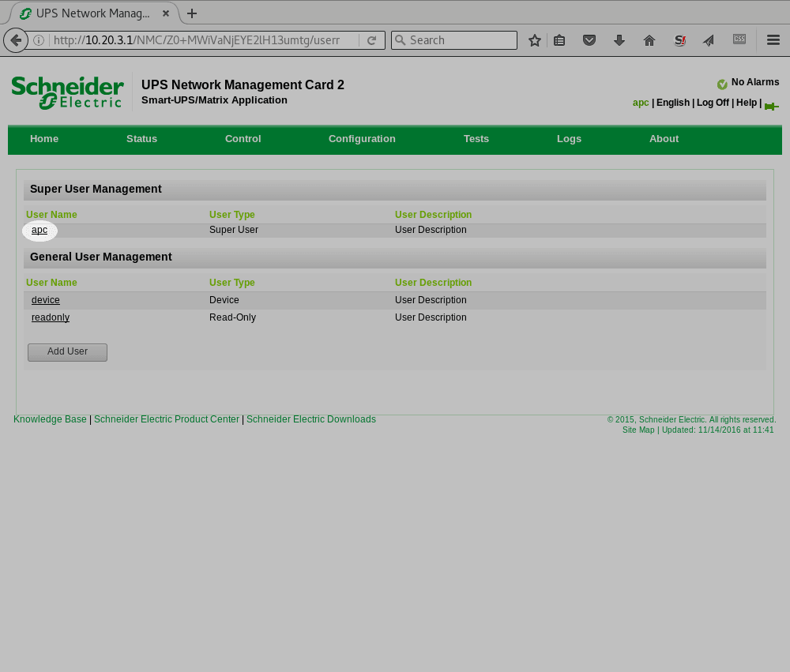
Task: Click the bookmark star icon
Action: pos(535,40)
